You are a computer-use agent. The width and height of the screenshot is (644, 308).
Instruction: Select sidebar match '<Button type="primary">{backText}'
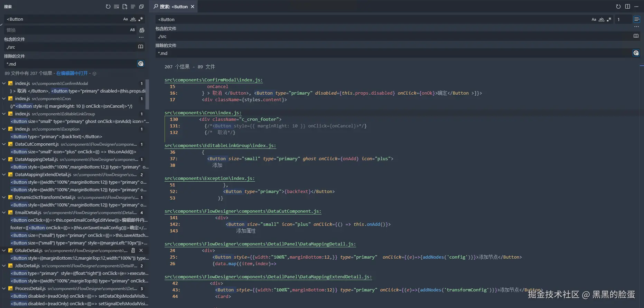coord(56,136)
